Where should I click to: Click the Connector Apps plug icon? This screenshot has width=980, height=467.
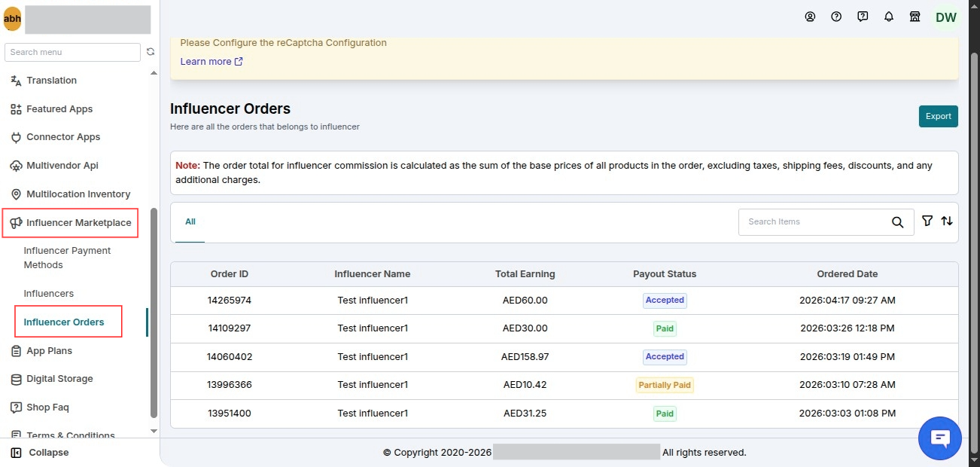tap(16, 137)
